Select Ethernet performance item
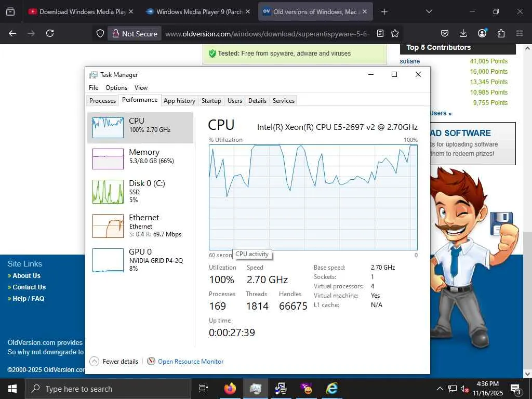This screenshot has width=532, height=399. tap(140, 226)
